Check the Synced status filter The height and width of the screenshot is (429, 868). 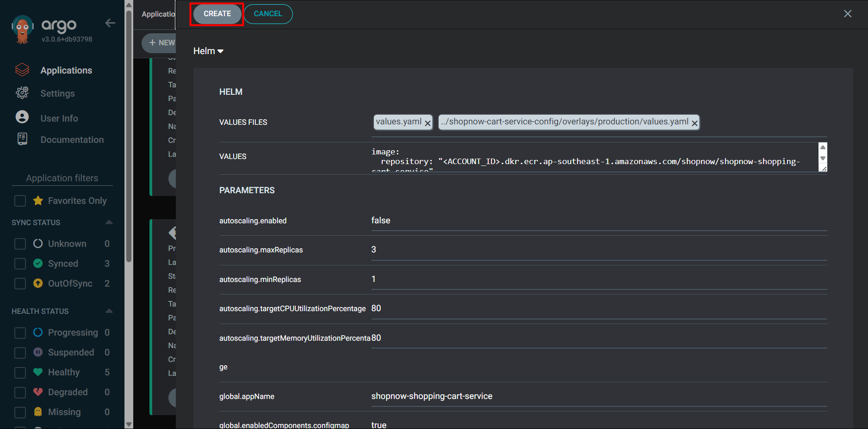[20, 264]
